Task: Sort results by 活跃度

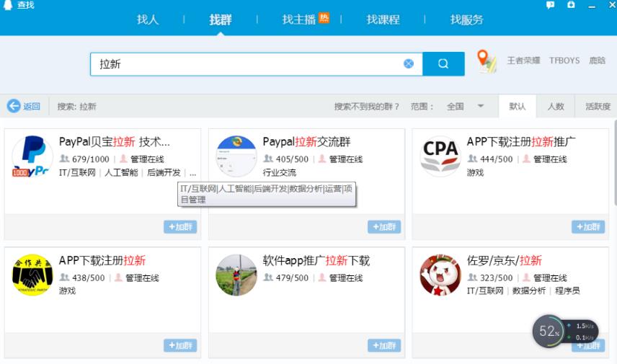Action: pyautogui.click(x=598, y=106)
